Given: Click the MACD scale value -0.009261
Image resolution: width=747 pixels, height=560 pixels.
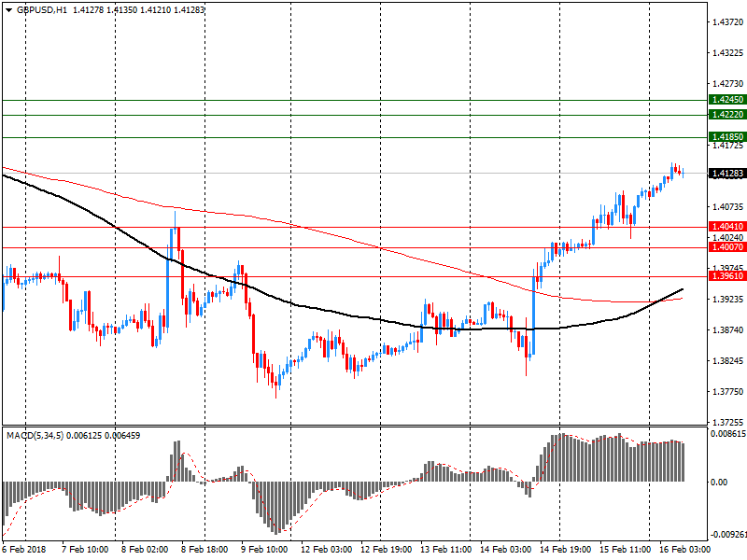Looking at the screenshot, I should [728, 535].
